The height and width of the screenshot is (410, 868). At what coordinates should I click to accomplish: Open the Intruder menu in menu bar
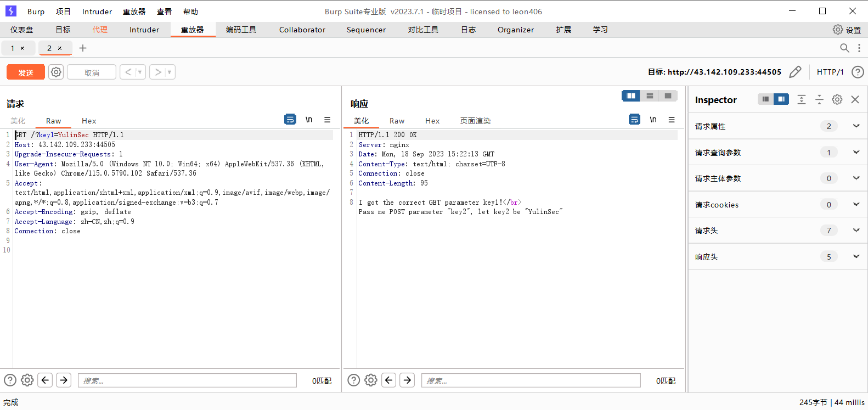(97, 12)
